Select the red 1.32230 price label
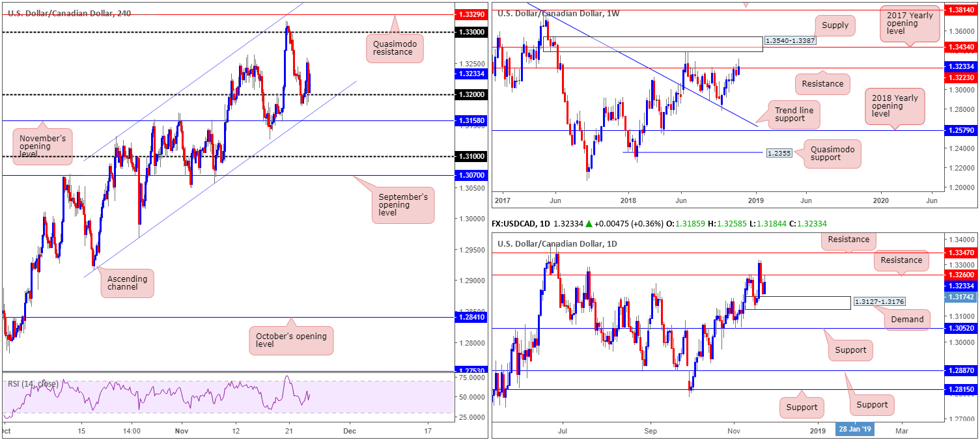This screenshot has height=440, width=980. coord(960,77)
